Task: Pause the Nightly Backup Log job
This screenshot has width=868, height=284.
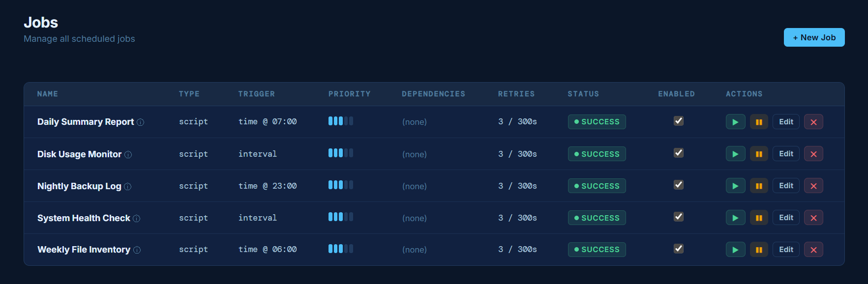Action: click(x=759, y=186)
